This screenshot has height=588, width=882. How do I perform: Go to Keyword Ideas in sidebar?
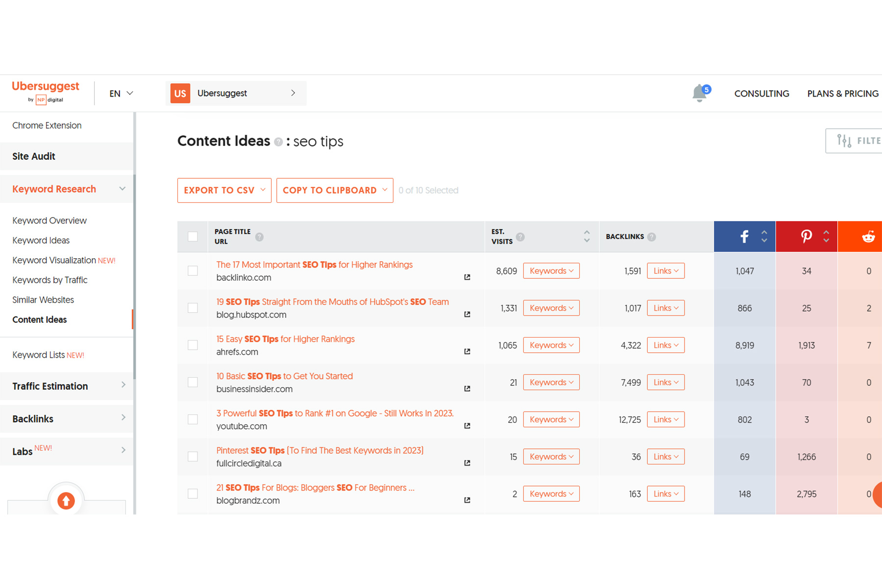tap(41, 241)
